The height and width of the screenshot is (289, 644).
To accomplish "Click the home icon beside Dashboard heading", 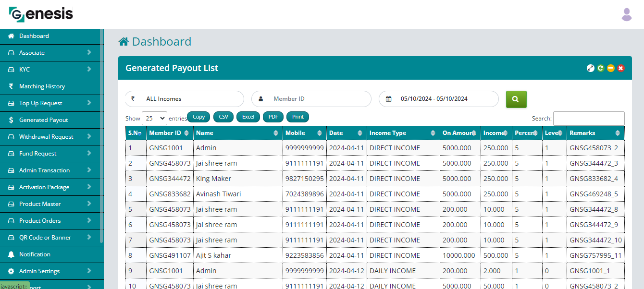I will [124, 42].
